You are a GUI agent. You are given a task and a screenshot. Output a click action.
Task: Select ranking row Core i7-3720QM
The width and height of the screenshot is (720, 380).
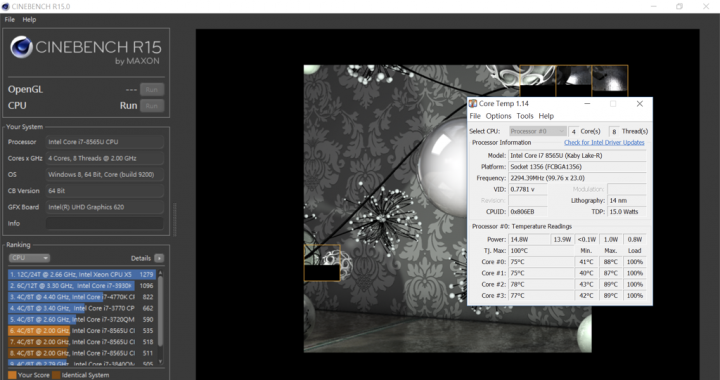(81, 319)
